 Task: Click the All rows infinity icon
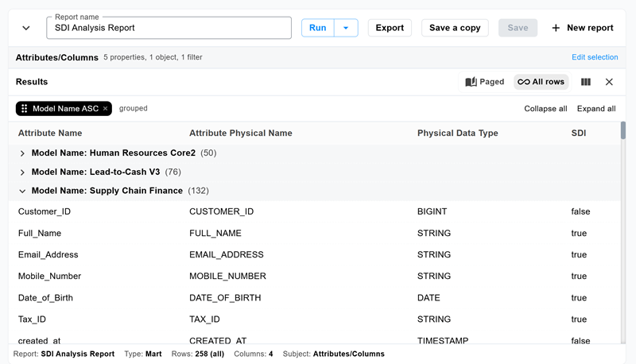pyautogui.click(x=523, y=82)
